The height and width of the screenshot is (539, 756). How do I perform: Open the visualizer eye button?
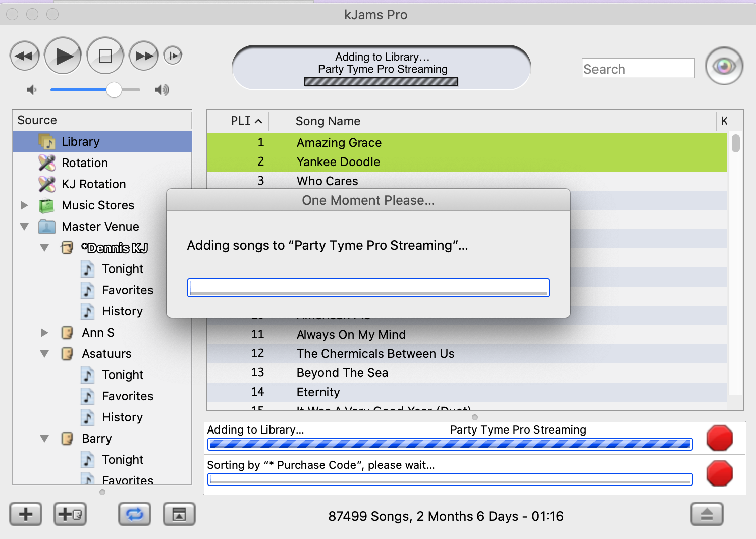click(724, 66)
